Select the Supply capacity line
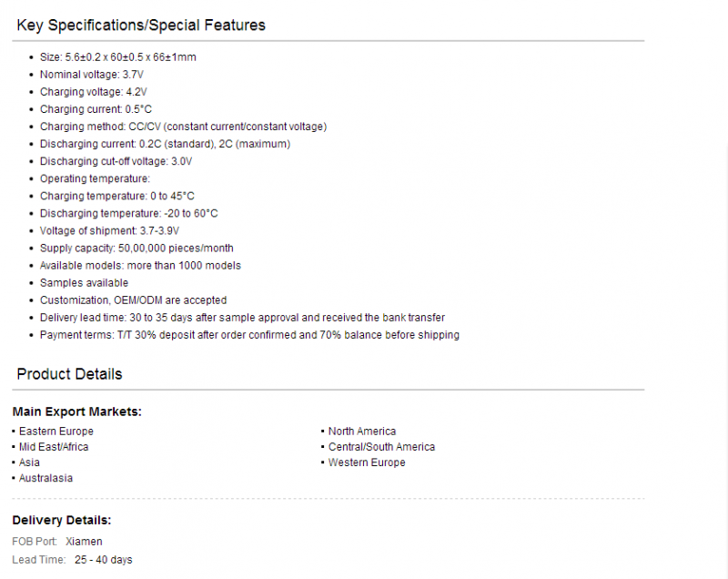This screenshot has width=728, height=579. point(136,249)
